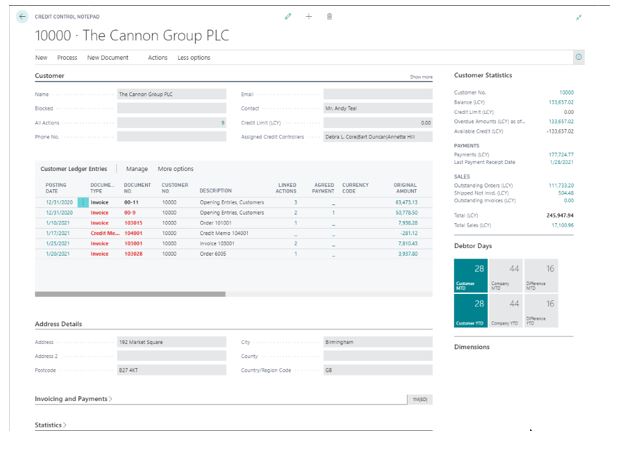Click the ledger horizontal scrollbar
The width and height of the screenshot is (619, 452).
[130, 294]
